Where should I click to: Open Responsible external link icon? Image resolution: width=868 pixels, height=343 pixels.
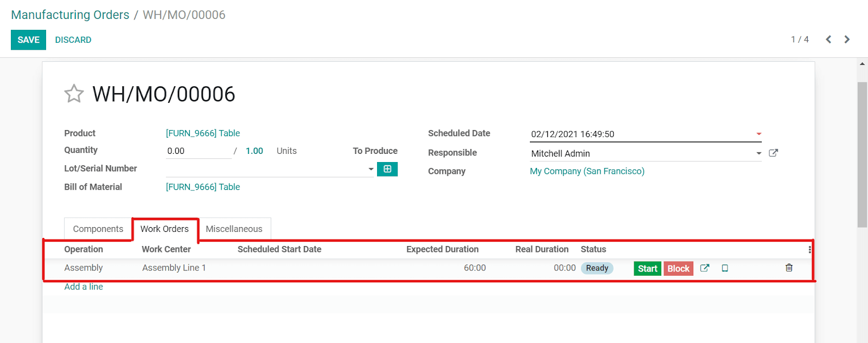coord(774,153)
